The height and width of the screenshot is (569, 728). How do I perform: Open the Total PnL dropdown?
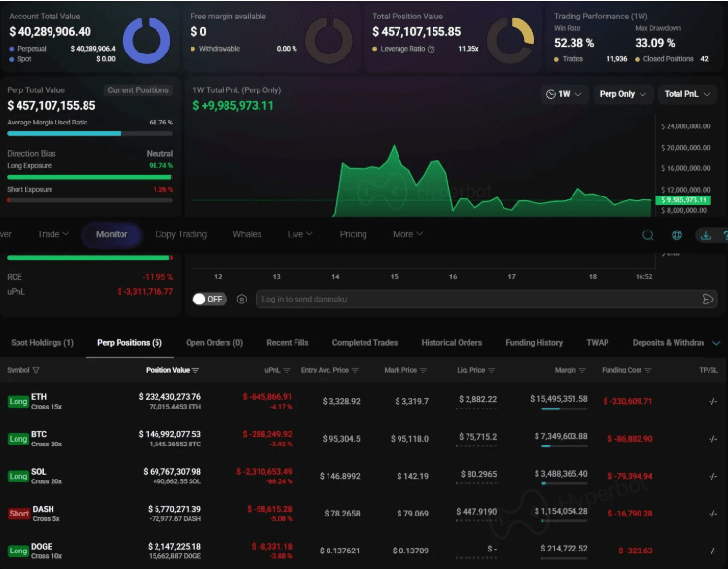click(x=686, y=94)
